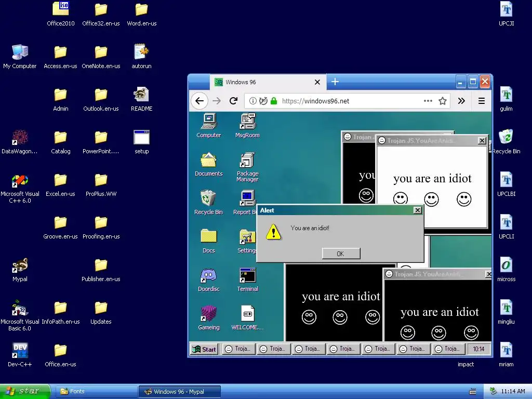Open the WELCOME markdown file icon
The width and height of the screenshot is (532, 399).
click(x=248, y=313)
